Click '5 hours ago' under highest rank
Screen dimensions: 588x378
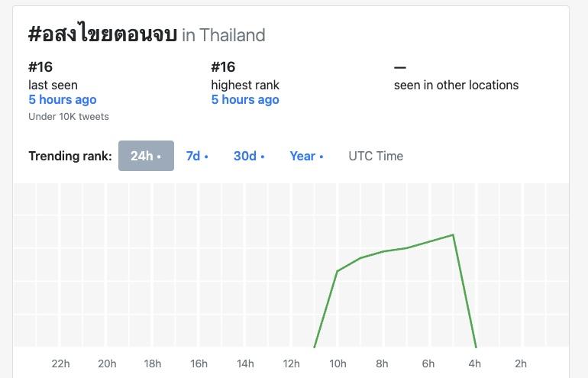(245, 99)
